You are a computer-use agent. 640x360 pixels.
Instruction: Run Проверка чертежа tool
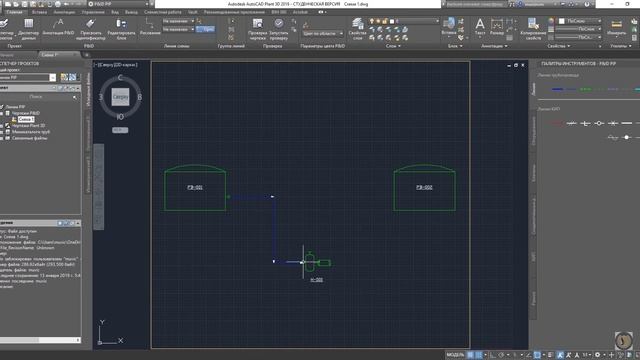coord(257,29)
